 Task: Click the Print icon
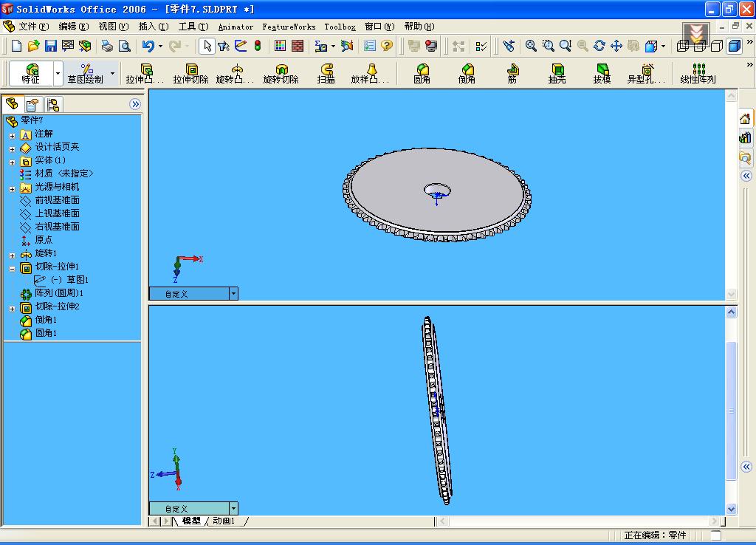[x=107, y=46]
